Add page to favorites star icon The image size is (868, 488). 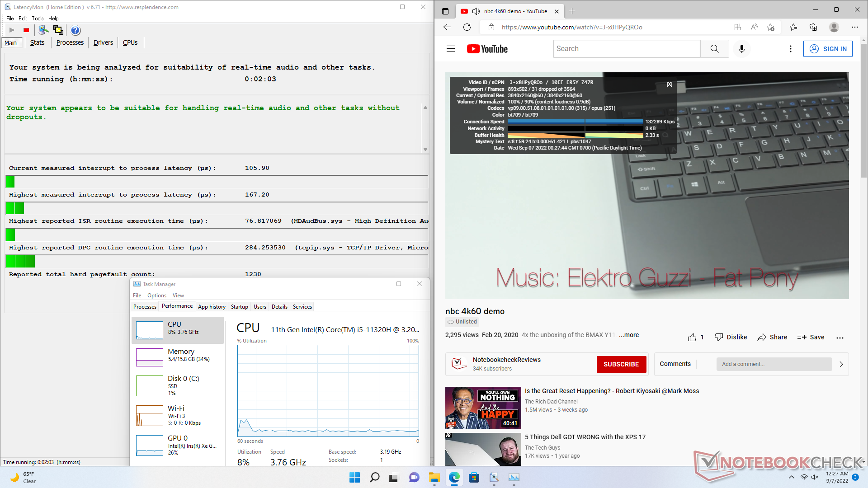coord(771,27)
